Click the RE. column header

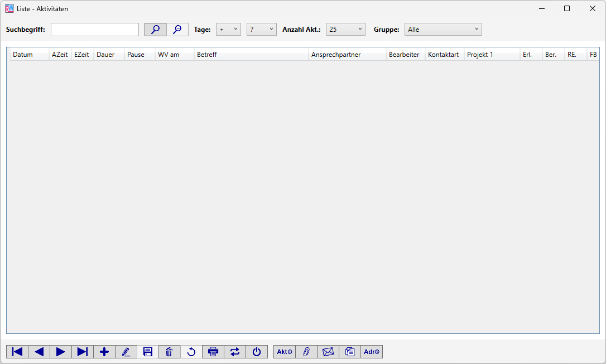click(x=575, y=55)
